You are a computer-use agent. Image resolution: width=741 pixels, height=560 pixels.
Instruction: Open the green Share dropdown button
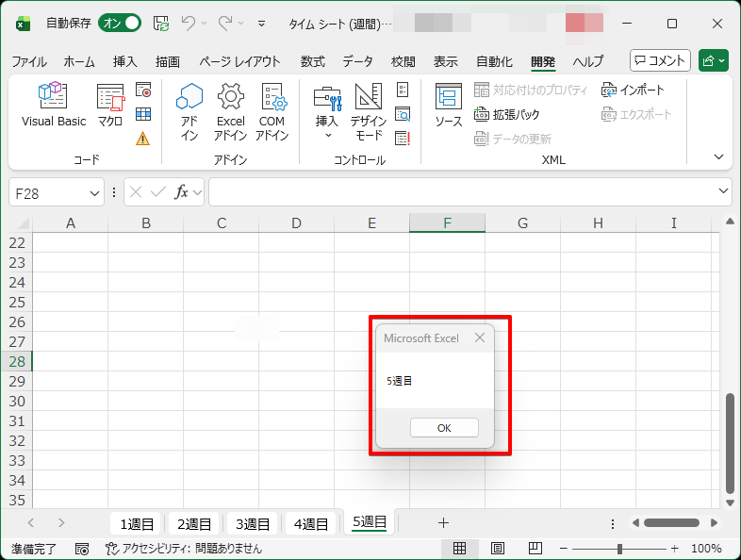[713, 60]
